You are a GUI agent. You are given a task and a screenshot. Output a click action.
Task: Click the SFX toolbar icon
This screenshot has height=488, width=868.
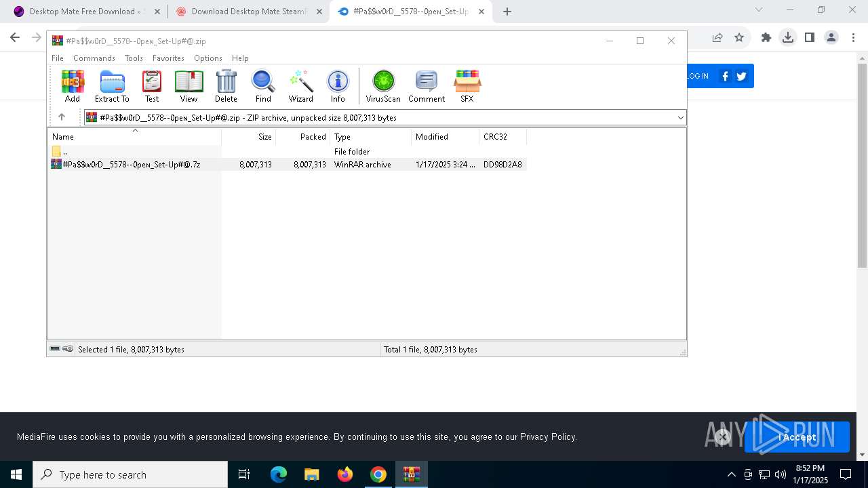tap(467, 86)
